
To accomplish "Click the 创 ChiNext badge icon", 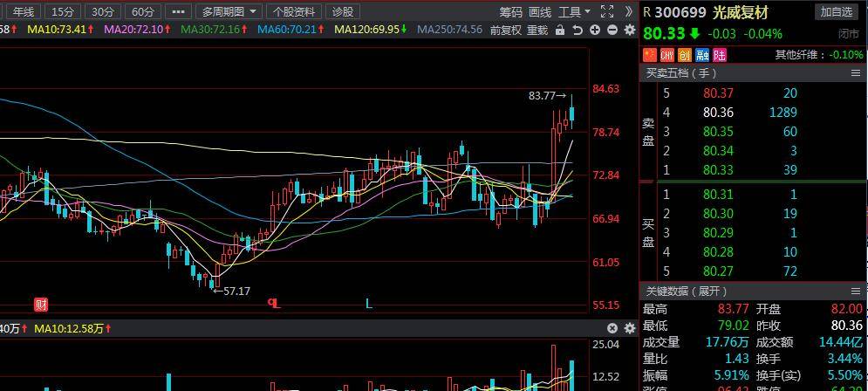I will 685,55.
